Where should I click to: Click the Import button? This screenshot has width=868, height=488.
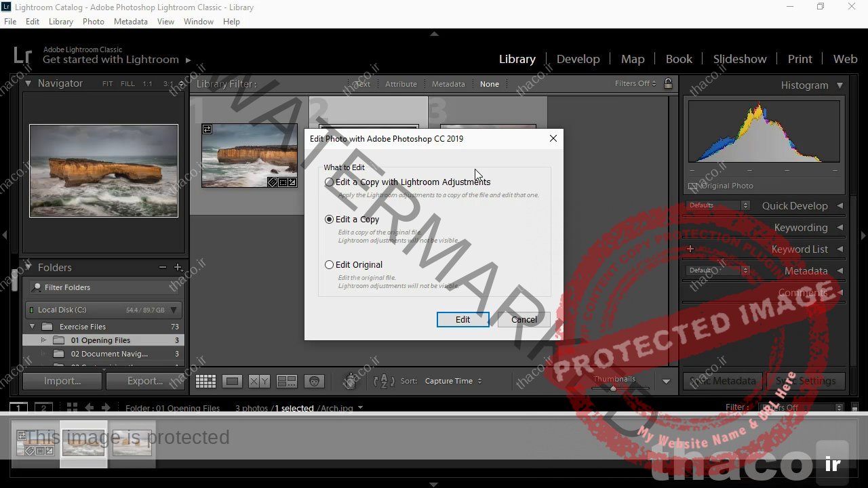coord(62,381)
